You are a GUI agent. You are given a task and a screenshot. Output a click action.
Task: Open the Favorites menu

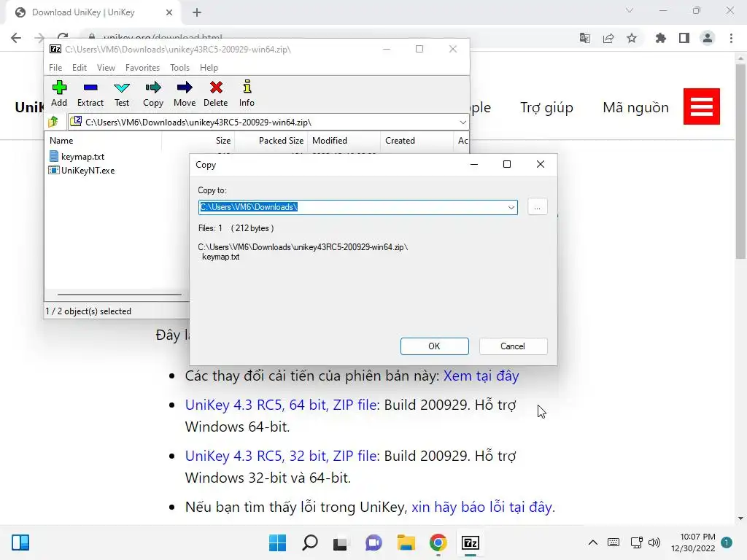pos(142,68)
